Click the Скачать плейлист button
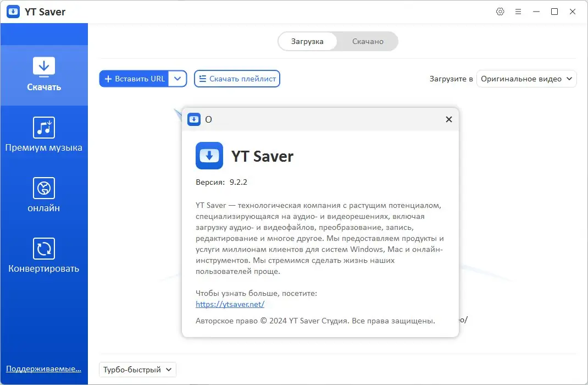This screenshot has width=588, height=385. (x=237, y=79)
